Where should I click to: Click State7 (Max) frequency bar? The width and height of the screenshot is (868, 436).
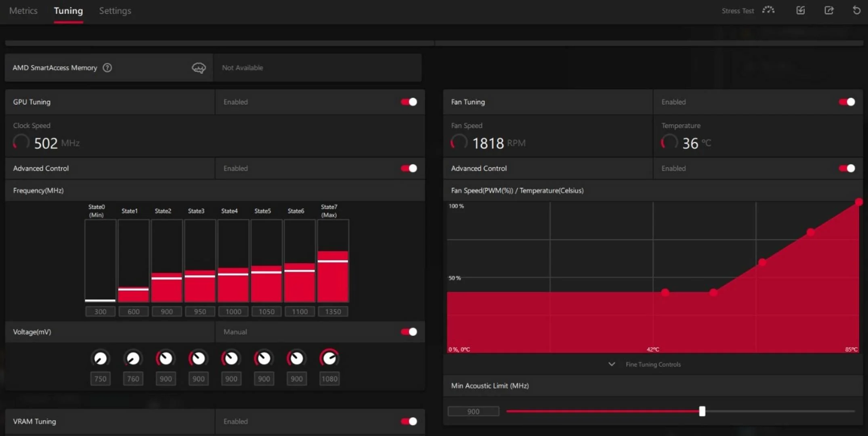click(333, 261)
